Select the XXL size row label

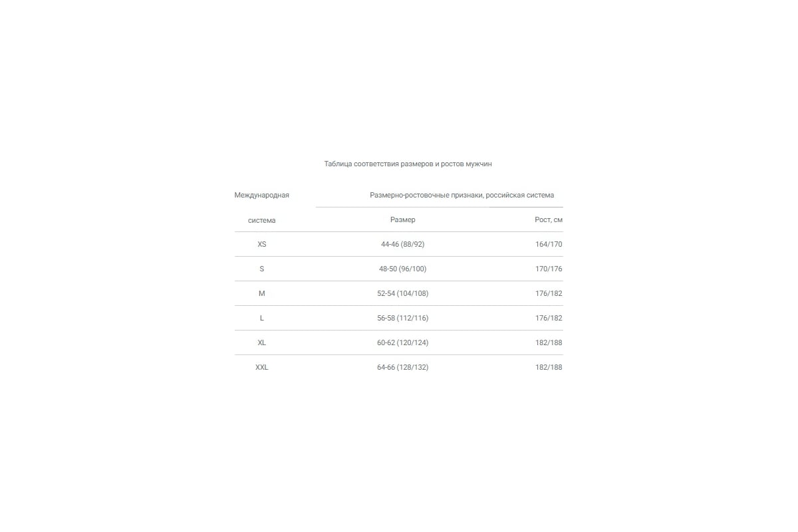pos(261,368)
